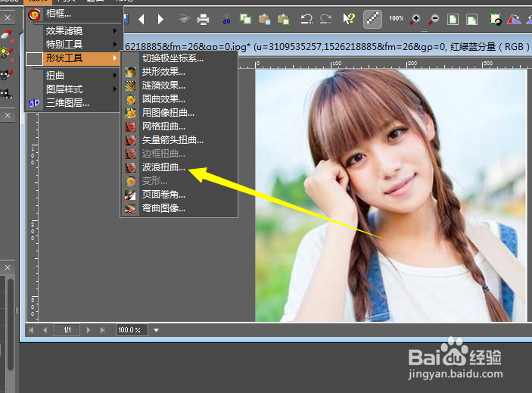Click the next (right arrow) toolbar icon
This screenshot has width=532, height=393.
coord(160,19)
